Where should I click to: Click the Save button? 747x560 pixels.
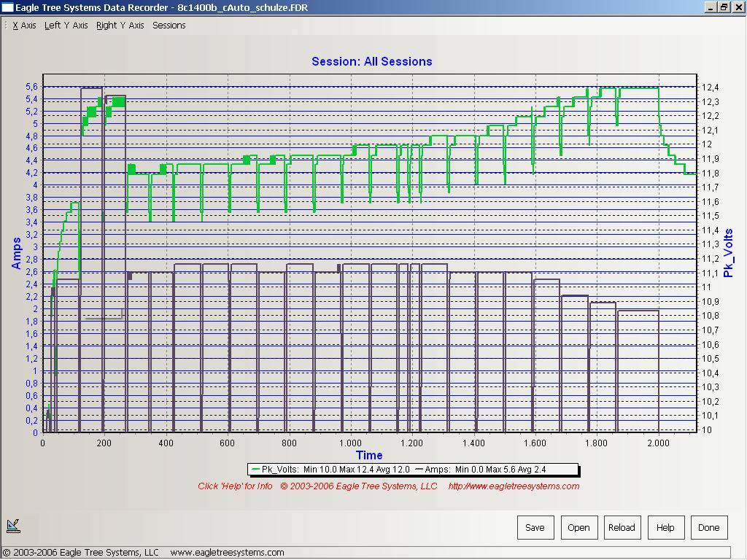coord(535,527)
